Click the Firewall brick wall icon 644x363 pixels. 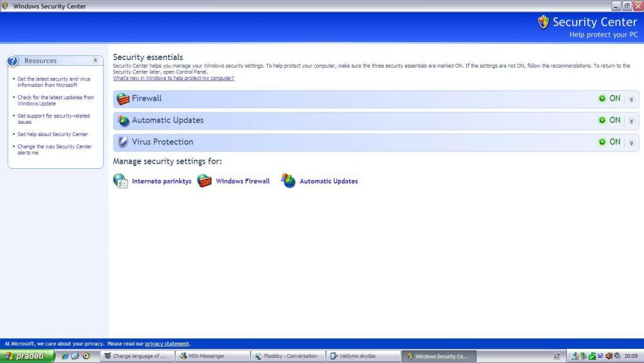[122, 99]
